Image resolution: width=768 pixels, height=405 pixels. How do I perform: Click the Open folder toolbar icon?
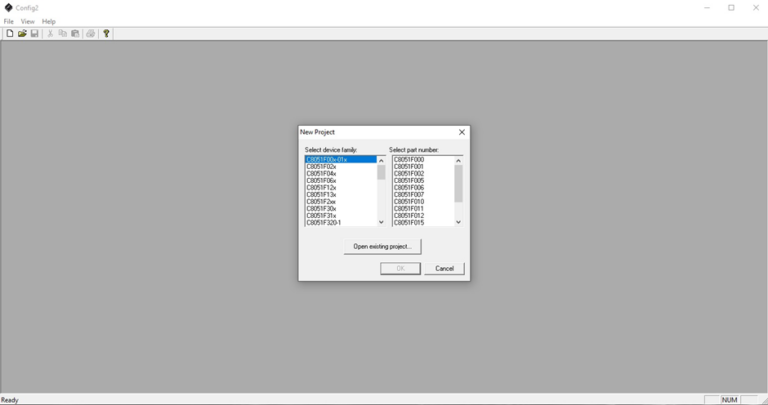tap(22, 33)
